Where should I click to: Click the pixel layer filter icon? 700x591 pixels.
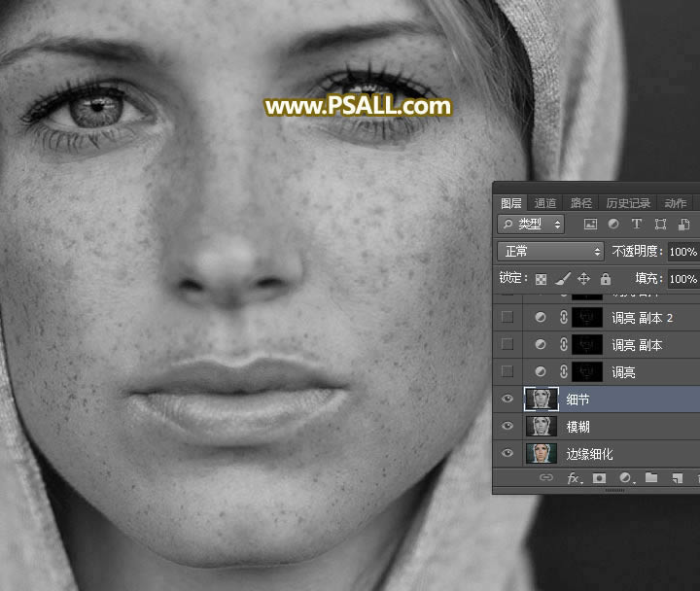(x=590, y=225)
